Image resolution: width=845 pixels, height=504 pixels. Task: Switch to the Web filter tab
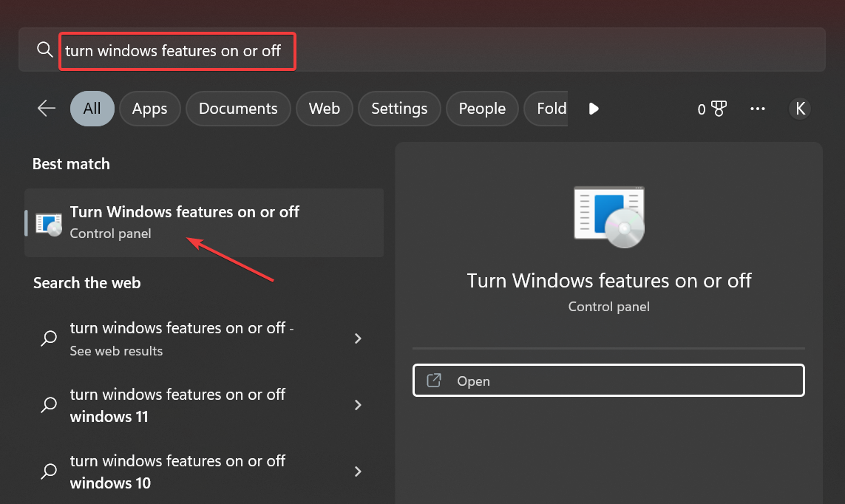pos(325,108)
